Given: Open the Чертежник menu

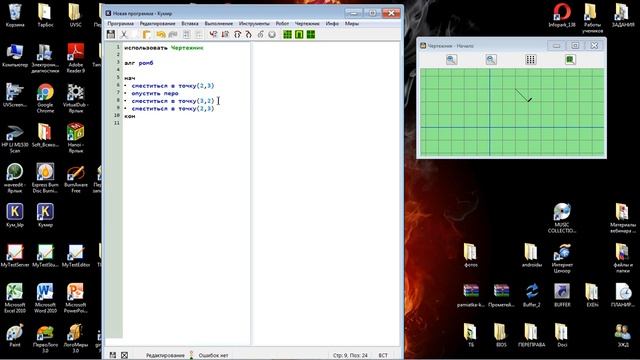Looking at the screenshot, I should coord(307,24).
